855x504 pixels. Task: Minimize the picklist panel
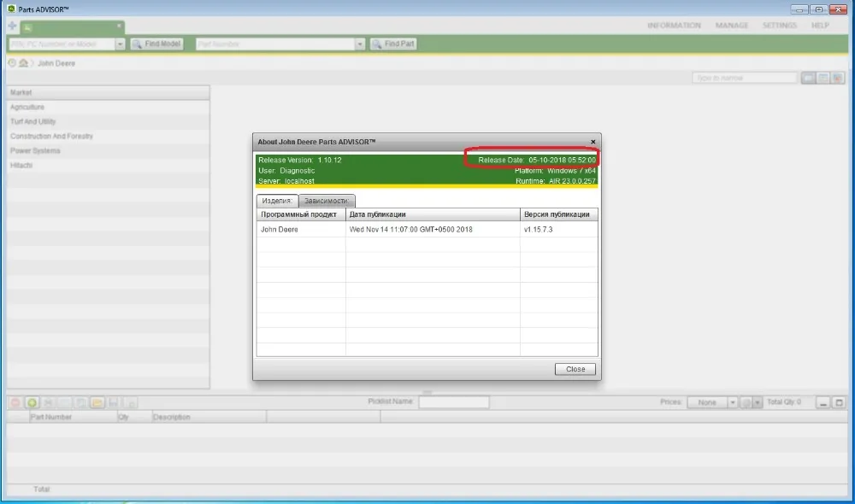tap(823, 402)
